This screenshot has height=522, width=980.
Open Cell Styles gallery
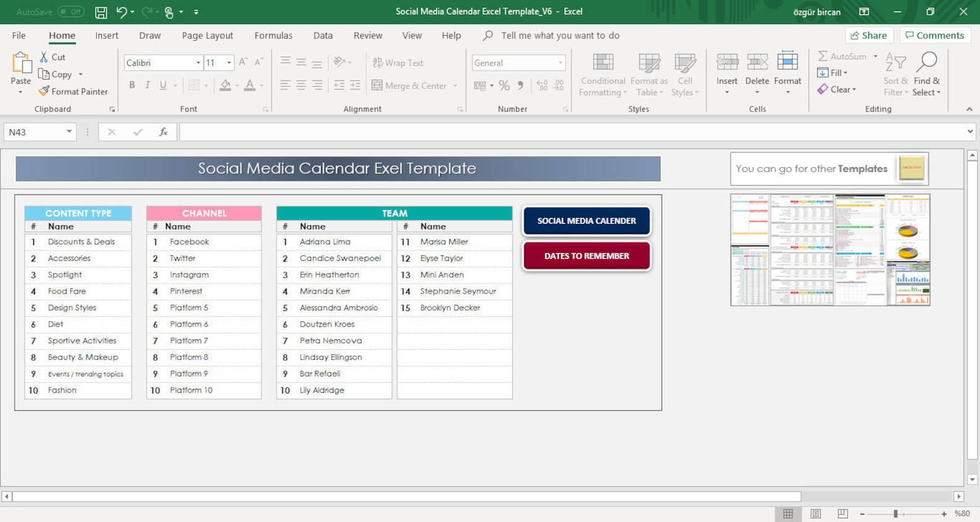[x=685, y=75]
